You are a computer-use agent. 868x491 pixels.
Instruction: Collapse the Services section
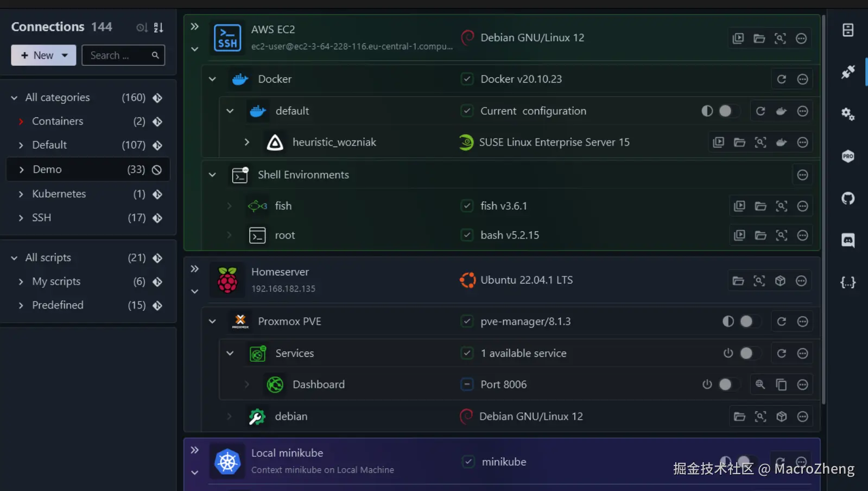click(x=230, y=354)
